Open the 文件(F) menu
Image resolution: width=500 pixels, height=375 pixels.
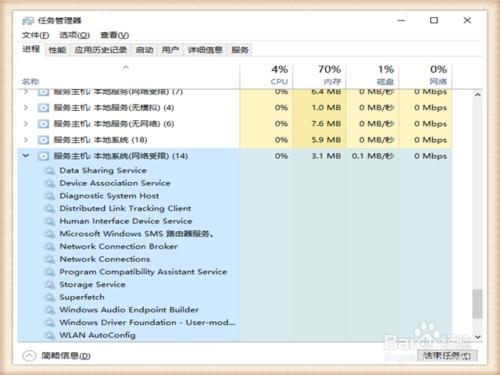(x=35, y=35)
